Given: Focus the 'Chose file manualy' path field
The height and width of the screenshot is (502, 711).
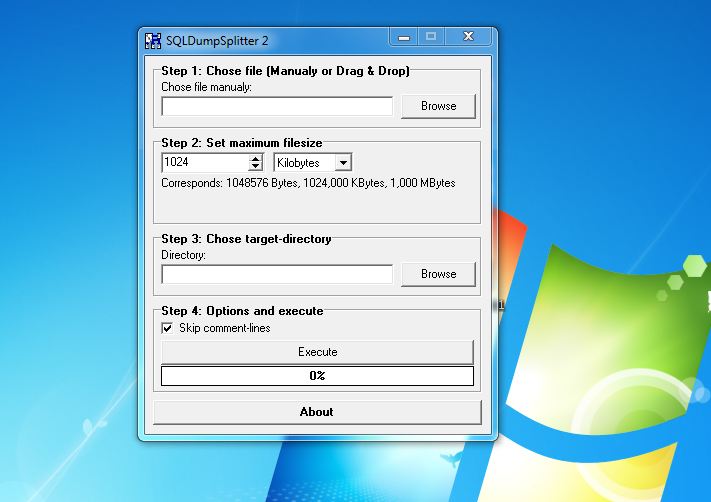Looking at the screenshot, I should point(277,106).
